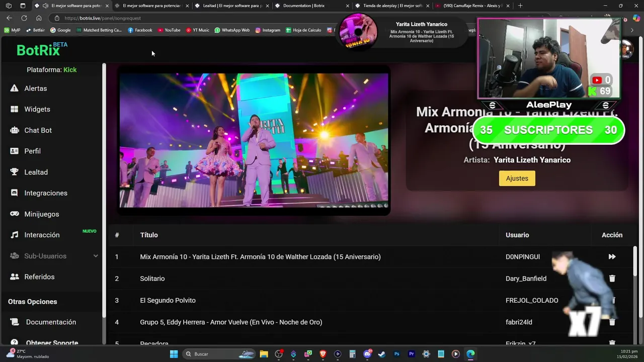
Task: Click the Documentación icon in sidebar
Action: coord(15,322)
